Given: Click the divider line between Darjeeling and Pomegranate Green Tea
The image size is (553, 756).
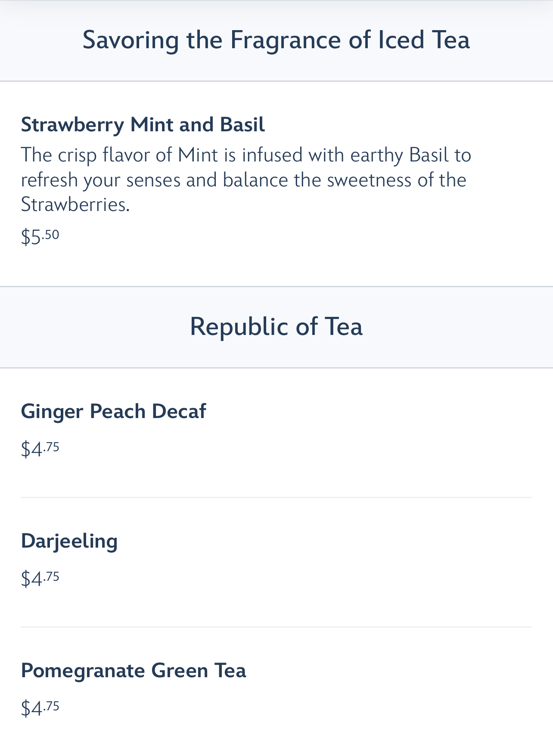Looking at the screenshot, I should pos(276,627).
